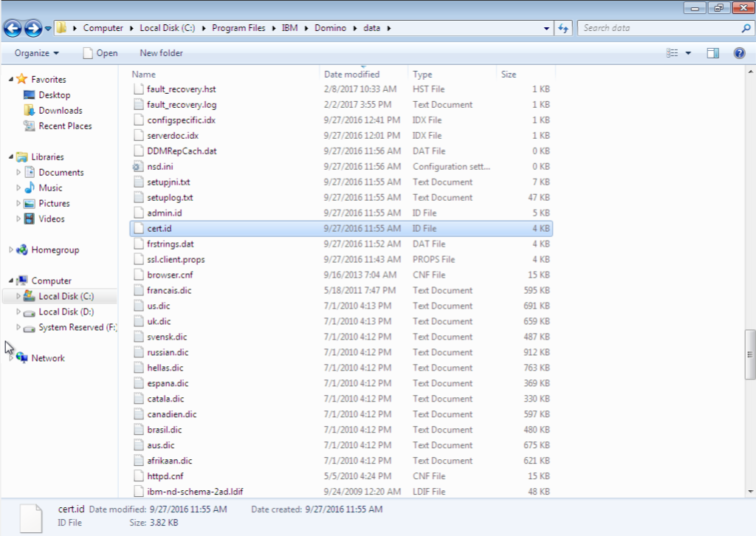Toggle the preview pane icon
The image size is (756, 536).
point(712,53)
